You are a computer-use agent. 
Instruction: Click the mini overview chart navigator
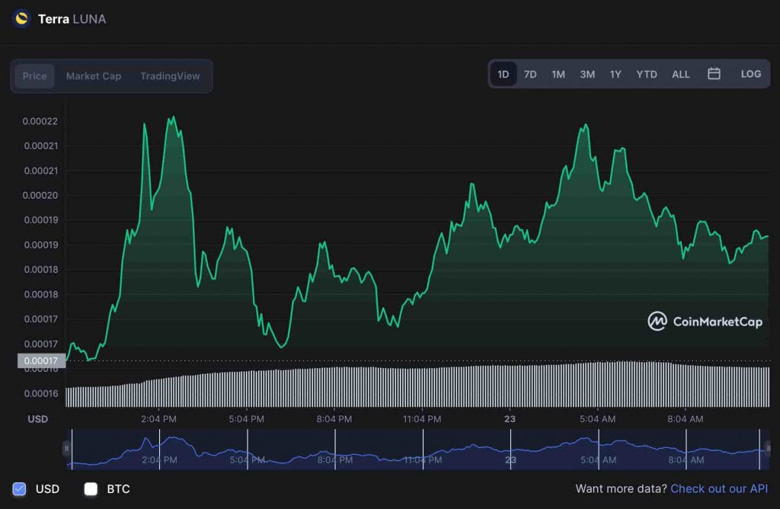(x=415, y=449)
